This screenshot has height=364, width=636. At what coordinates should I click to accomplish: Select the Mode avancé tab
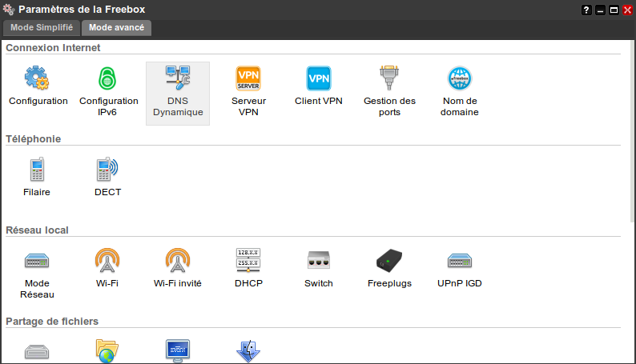pos(116,27)
